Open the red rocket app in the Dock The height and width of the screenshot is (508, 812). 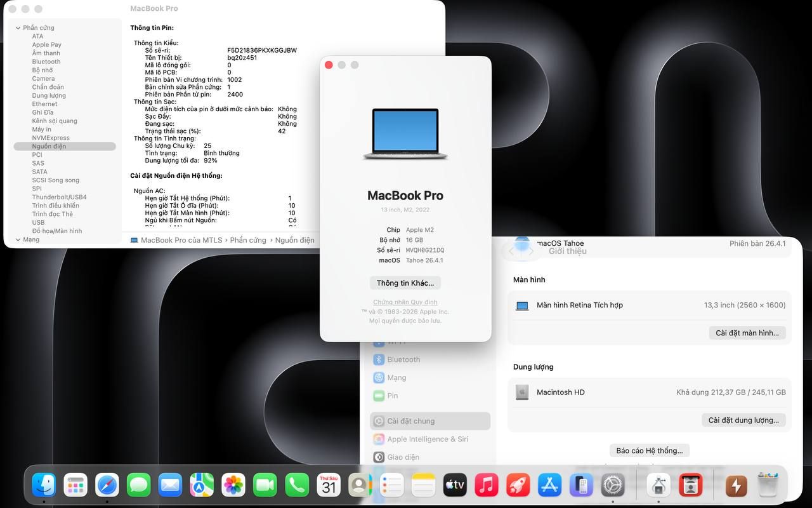pyautogui.click(x=518, y=486)
